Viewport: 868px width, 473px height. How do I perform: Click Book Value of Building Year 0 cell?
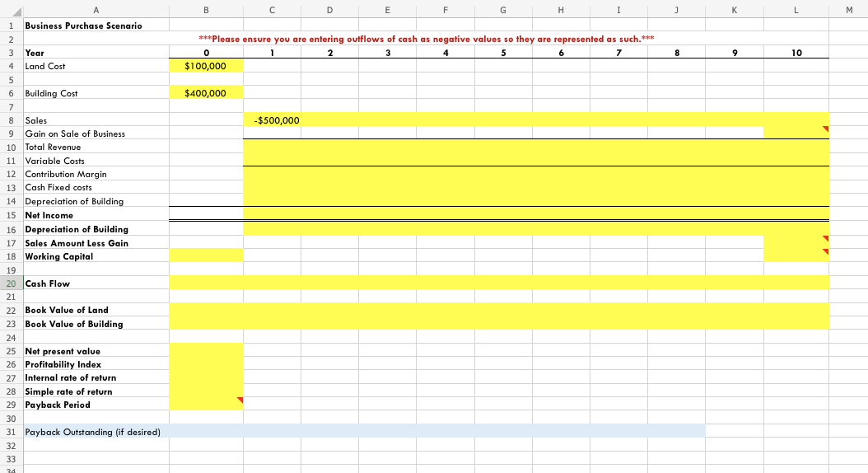(206, 324)
